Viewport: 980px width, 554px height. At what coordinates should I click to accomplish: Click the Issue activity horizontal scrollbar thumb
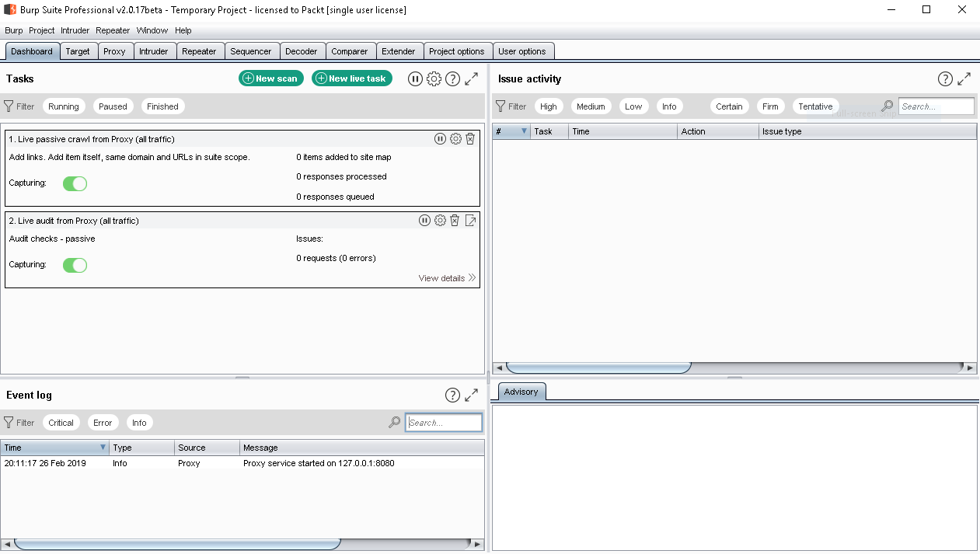coord(598,368)
